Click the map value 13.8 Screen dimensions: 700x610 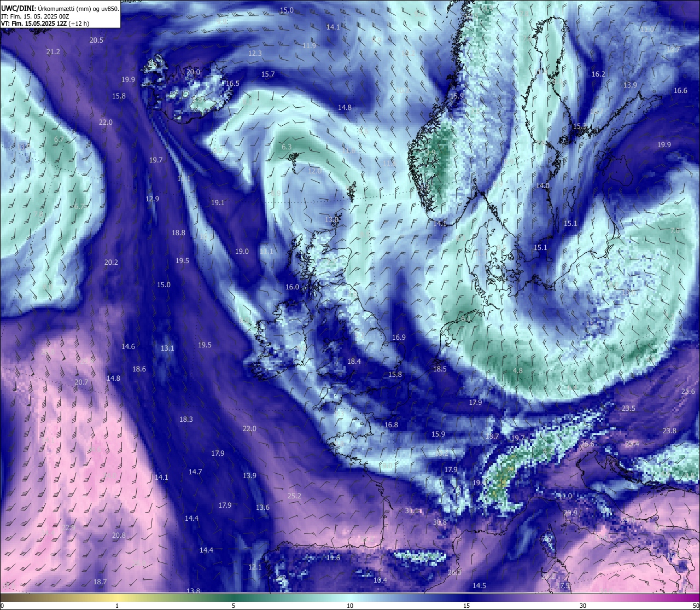(x=194, y=590)
